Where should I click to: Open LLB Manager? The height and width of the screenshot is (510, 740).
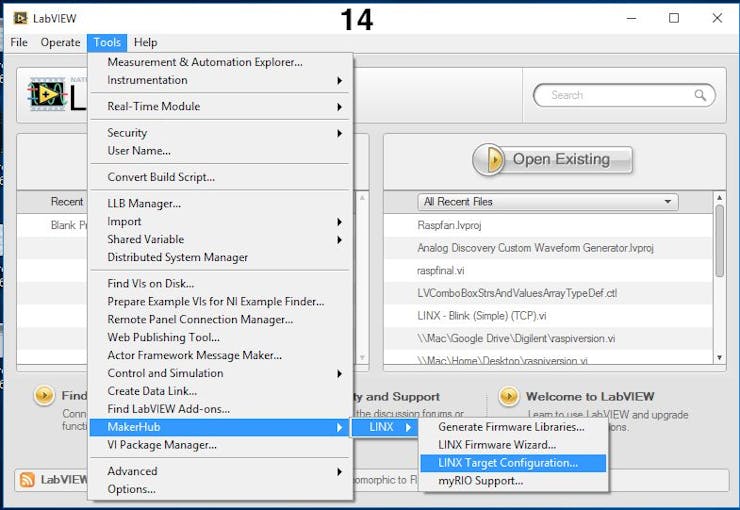coord(221,204)
